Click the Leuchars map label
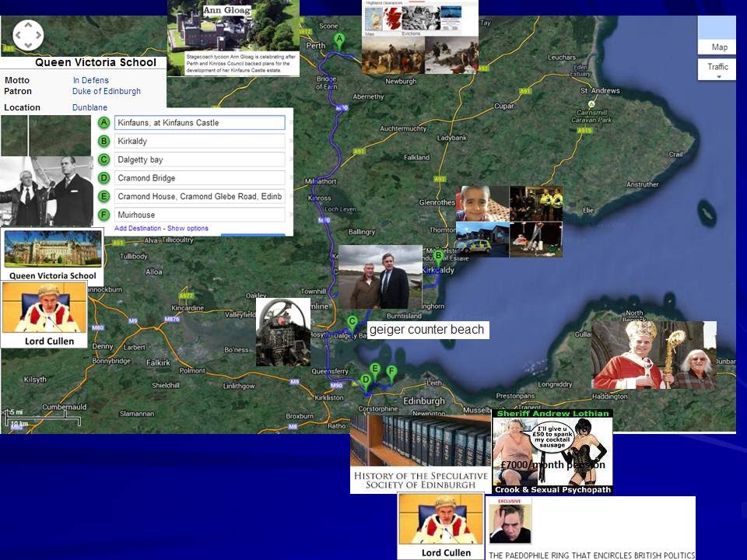Image resolution: width=747 pixels, height=560 pixels. pyautogui.click(x=562, y=57)
